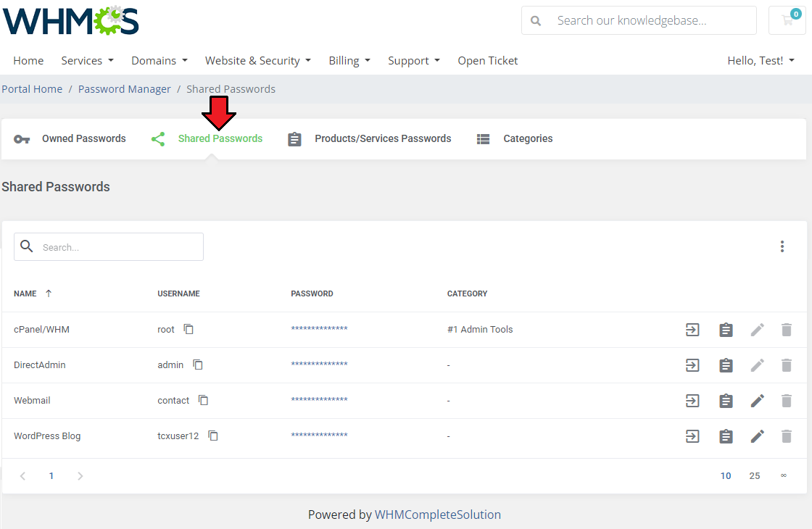Click the login arrow icon for cPanel/WHM

click(x=692, y=329)
